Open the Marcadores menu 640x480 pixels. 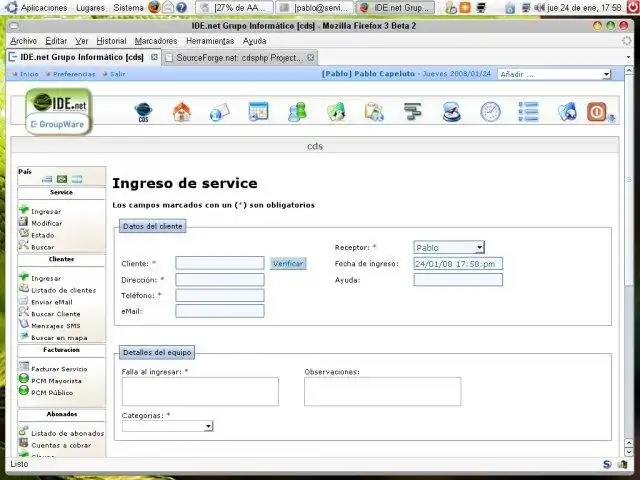(156, 41)
